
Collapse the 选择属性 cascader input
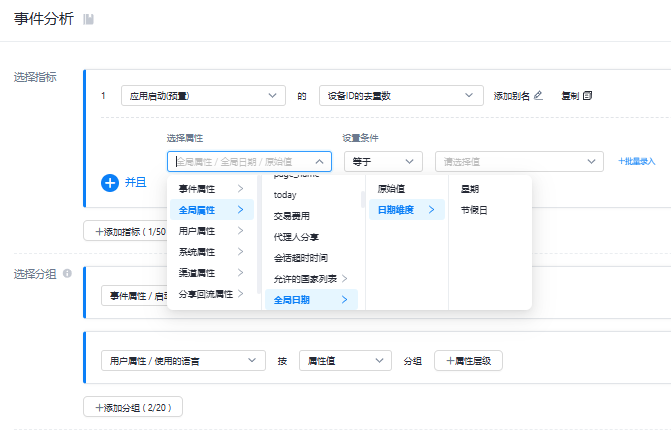[x=249, y=162]
